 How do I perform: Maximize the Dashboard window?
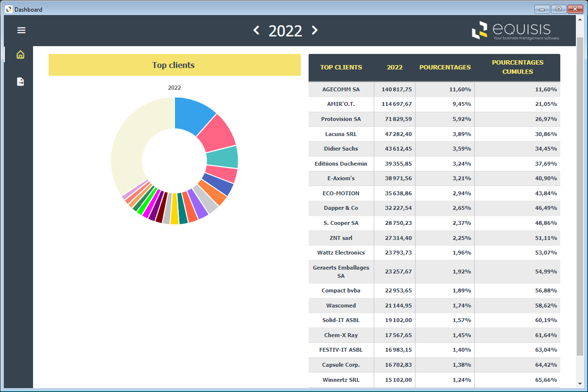[x=558, y=9]
